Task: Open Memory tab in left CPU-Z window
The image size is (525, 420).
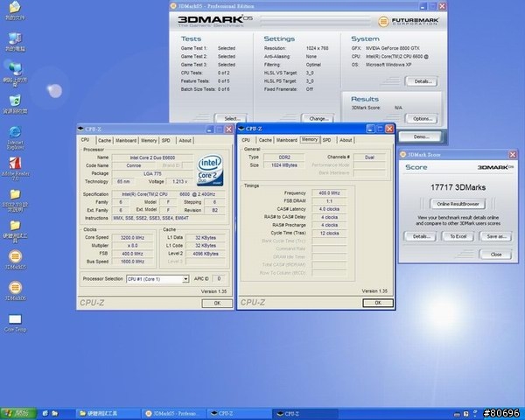Action: [x=149, y=141]
